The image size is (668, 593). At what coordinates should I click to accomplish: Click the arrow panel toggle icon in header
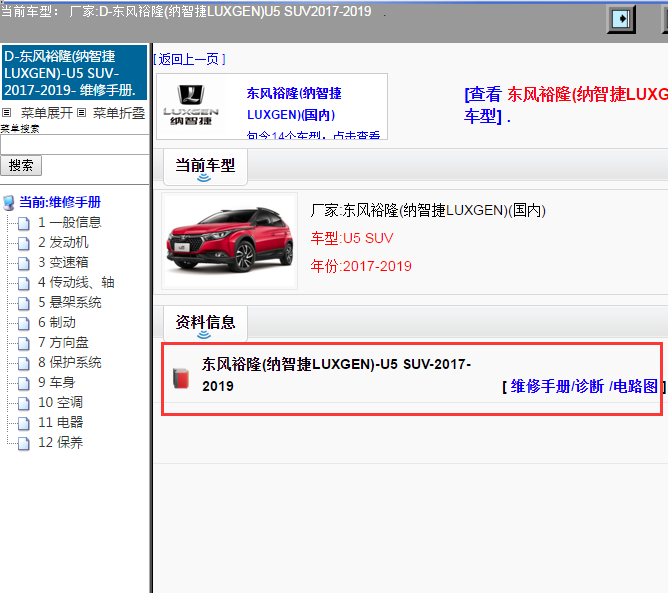pos(621,19)
